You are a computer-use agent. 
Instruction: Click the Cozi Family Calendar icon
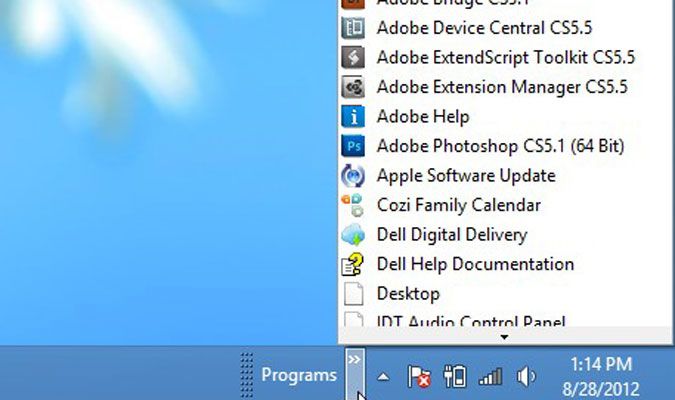click(x=353, y=205)
